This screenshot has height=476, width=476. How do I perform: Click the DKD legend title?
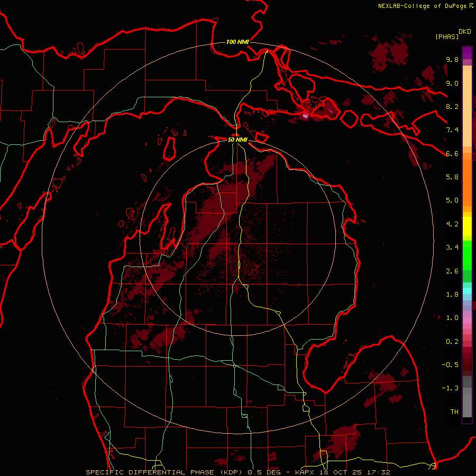click(x=465, y=32)
